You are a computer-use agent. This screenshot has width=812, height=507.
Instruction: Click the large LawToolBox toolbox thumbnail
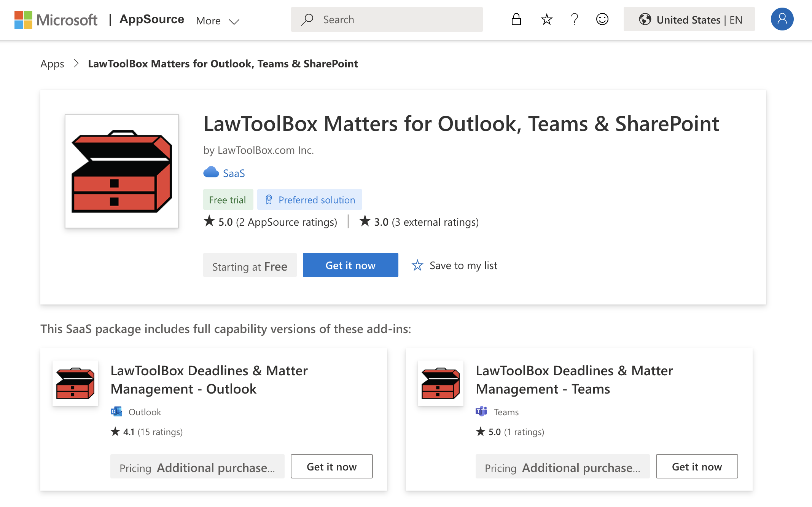(x=122, y=171)
